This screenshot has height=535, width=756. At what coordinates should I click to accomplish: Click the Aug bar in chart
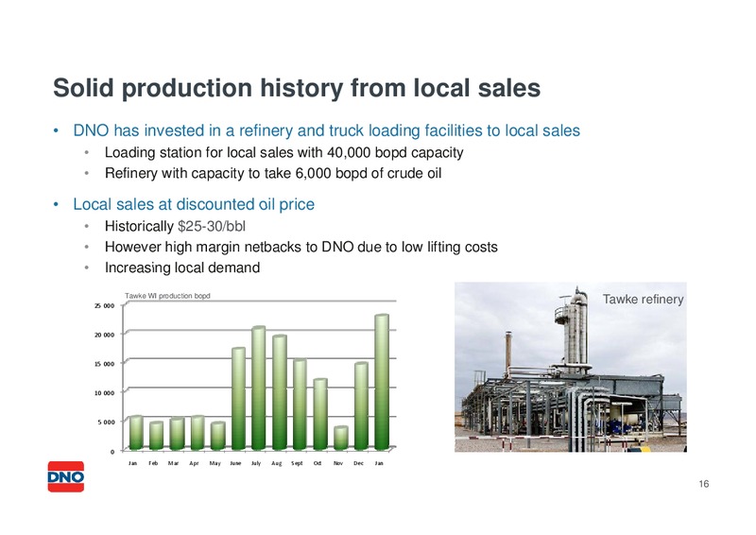click(x=280, y=392)
